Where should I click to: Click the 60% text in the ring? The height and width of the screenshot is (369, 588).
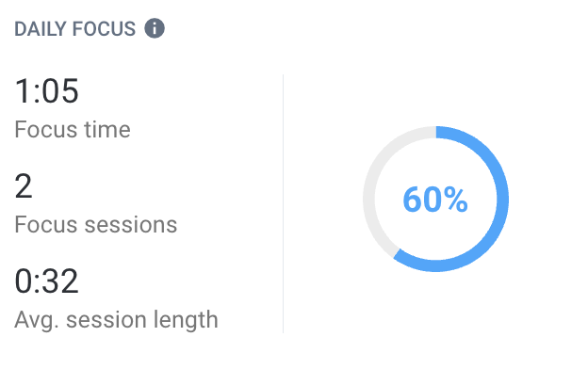point(435,200)
